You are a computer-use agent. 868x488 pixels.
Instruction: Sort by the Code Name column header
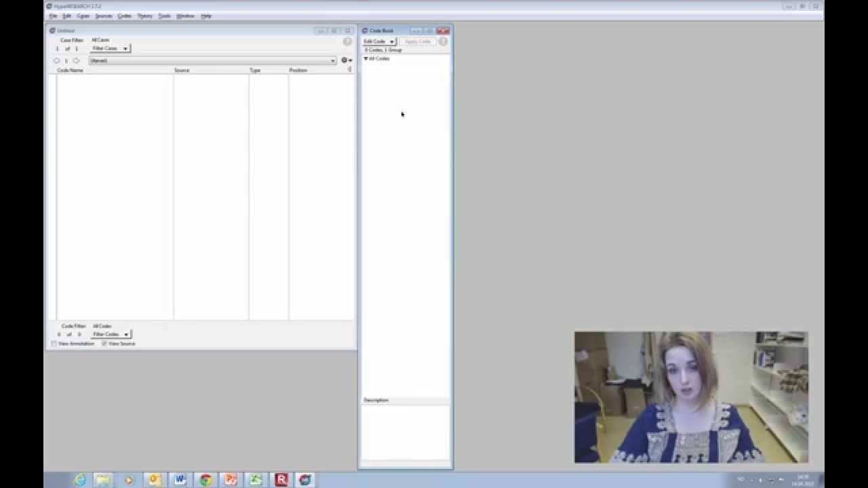[x=71, y=70]
